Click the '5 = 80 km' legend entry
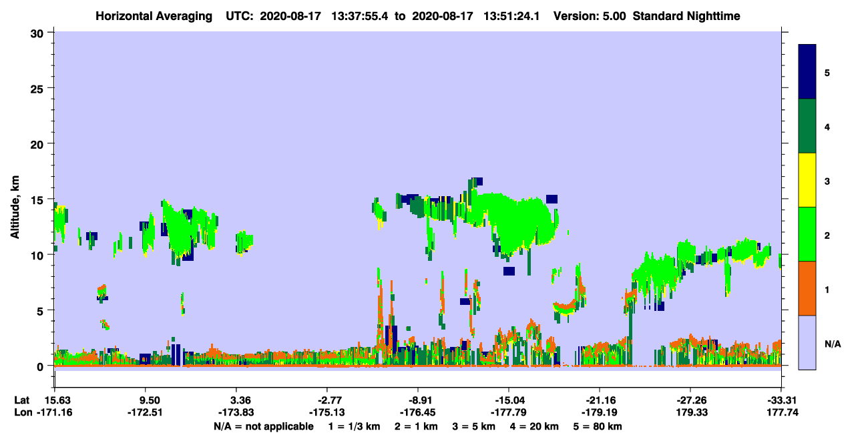 point(598,426)
